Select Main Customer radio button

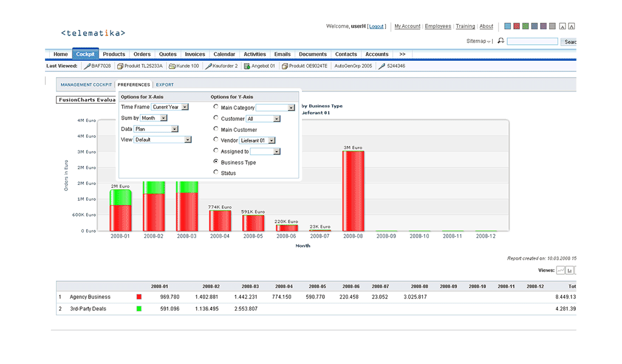216,129
